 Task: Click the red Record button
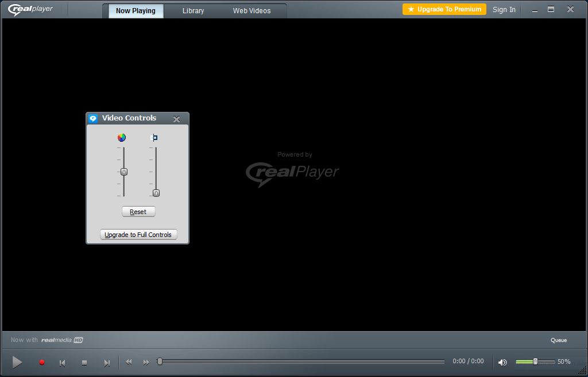[x=42, y=363]
